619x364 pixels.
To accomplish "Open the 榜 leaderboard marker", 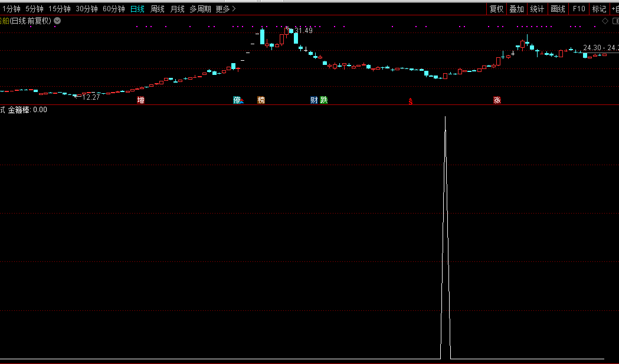I will tap(261, 100).
